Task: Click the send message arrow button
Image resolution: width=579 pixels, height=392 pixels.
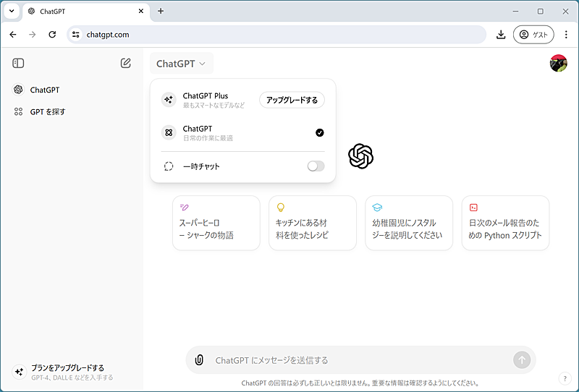Action: point(522,359)
